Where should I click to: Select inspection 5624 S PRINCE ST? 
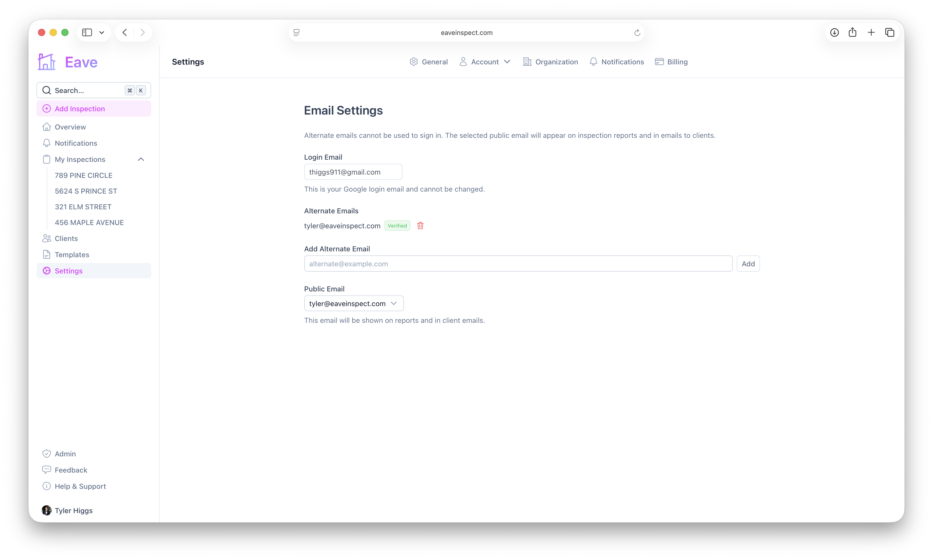tap(86, 191)
